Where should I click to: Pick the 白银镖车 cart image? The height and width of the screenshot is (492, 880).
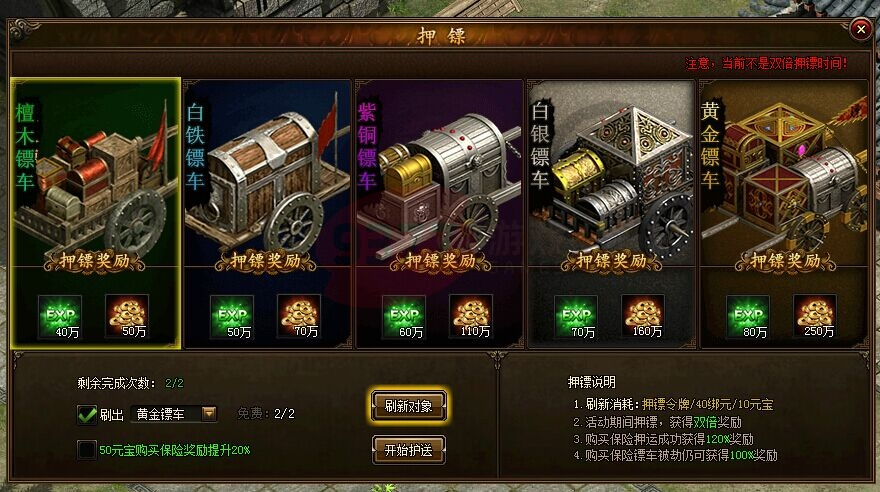611,174
